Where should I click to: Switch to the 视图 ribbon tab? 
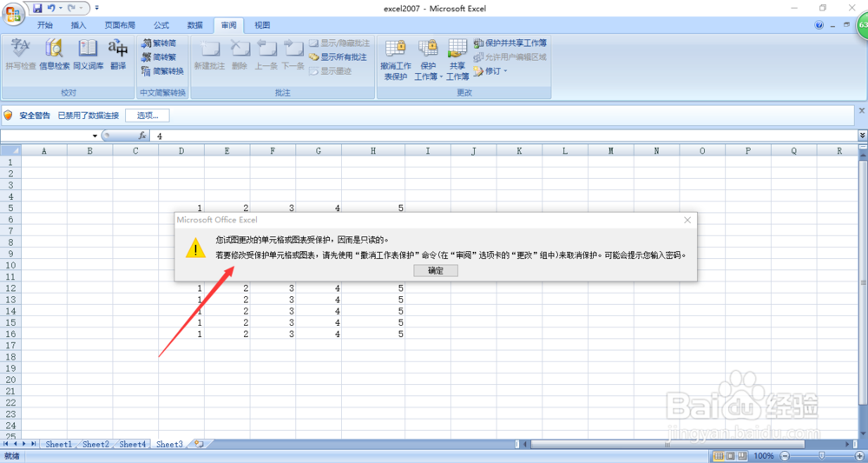pyautogui.click(x=262, y=25)
